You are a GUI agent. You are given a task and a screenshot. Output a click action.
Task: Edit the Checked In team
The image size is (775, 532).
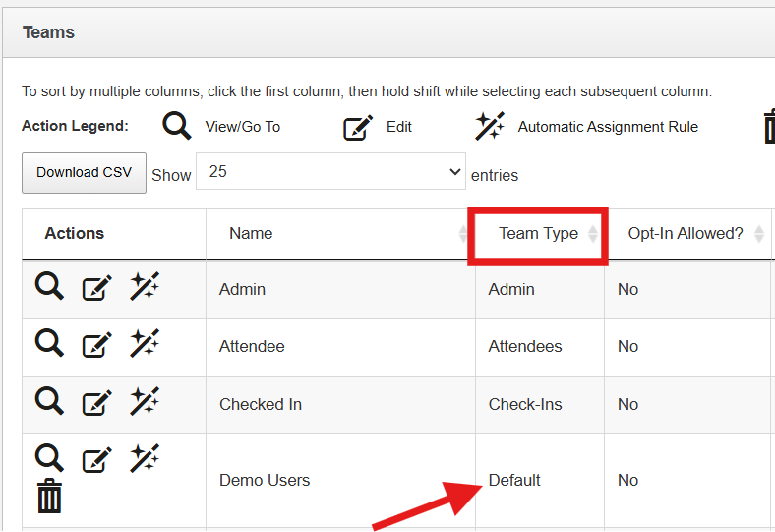pyautogui.click(x=96, y=403)
